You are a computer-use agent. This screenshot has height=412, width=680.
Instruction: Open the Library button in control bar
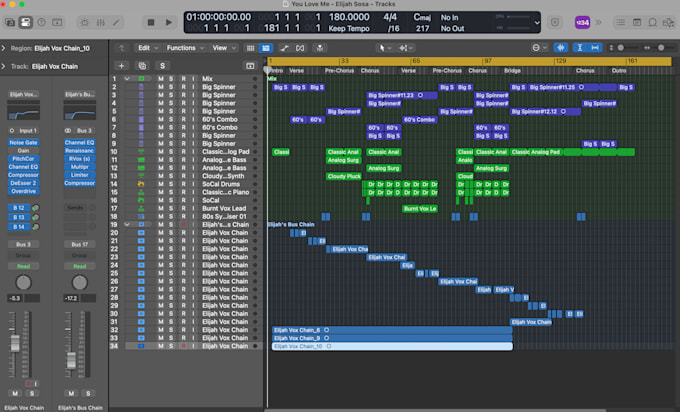pyautogui.click(x=10, y=22)
